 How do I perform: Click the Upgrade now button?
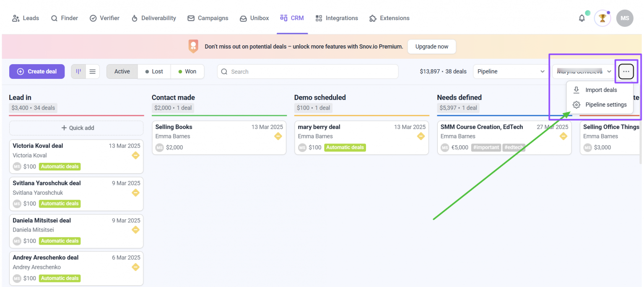[x=431, y=47]
